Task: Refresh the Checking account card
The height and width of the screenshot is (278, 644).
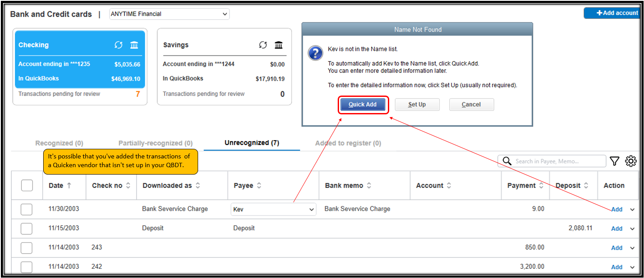Action: [118, 45]
